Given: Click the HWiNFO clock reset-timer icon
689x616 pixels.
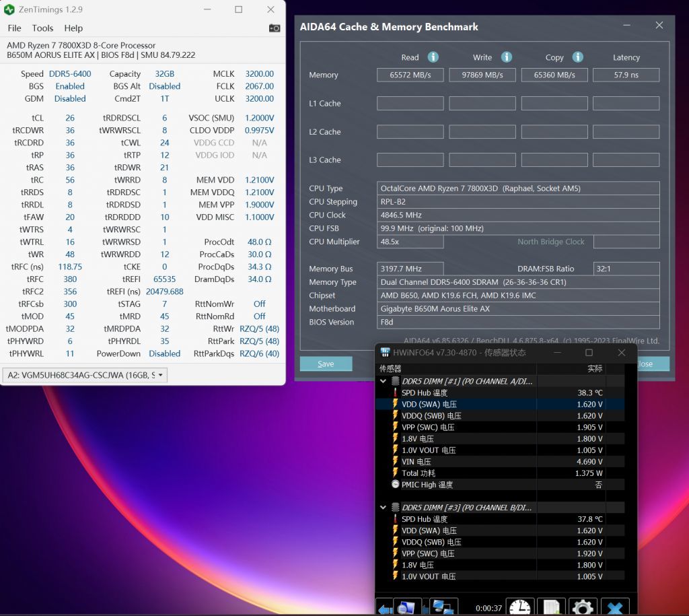Looking at the screenshot, I should click(x=520, y=607).
